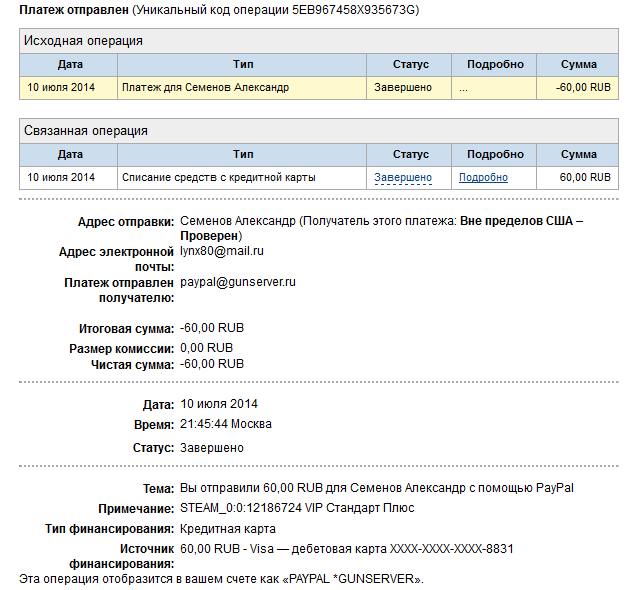Select the "Платеж для Семенов Александр" cell

pos(205,88)
